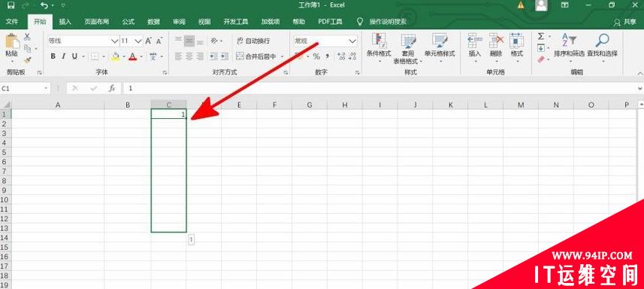Screen dimensions: 644x289
Task: Open the 常规 number format dropdown
Action: [x=352, y=41]
